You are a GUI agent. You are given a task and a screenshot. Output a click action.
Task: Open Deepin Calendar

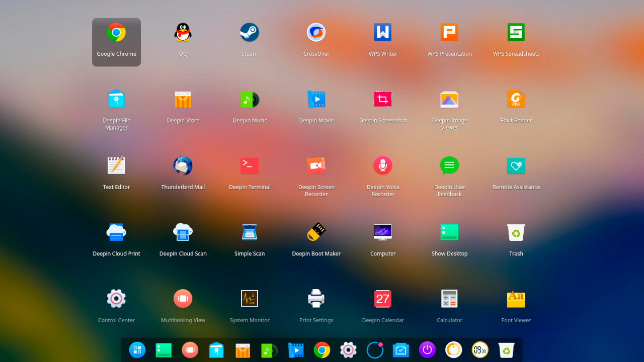pos(383,299)
